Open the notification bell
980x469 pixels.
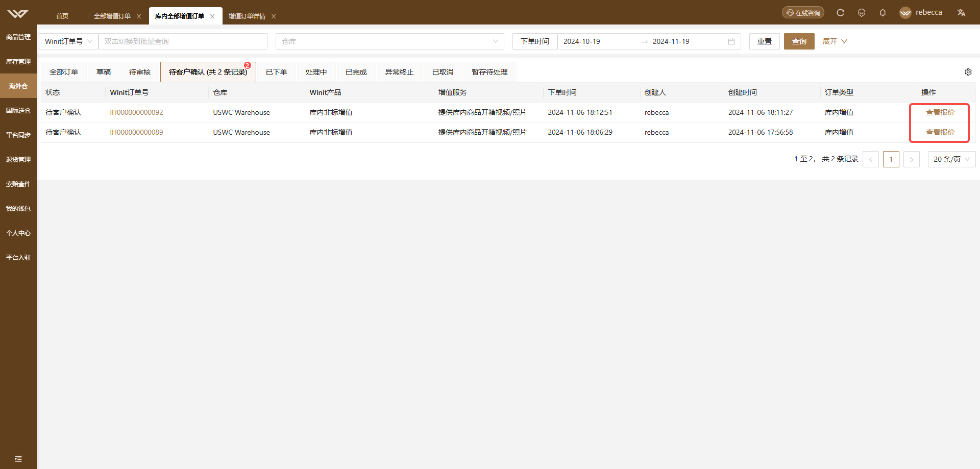click(x=883, y=13)
